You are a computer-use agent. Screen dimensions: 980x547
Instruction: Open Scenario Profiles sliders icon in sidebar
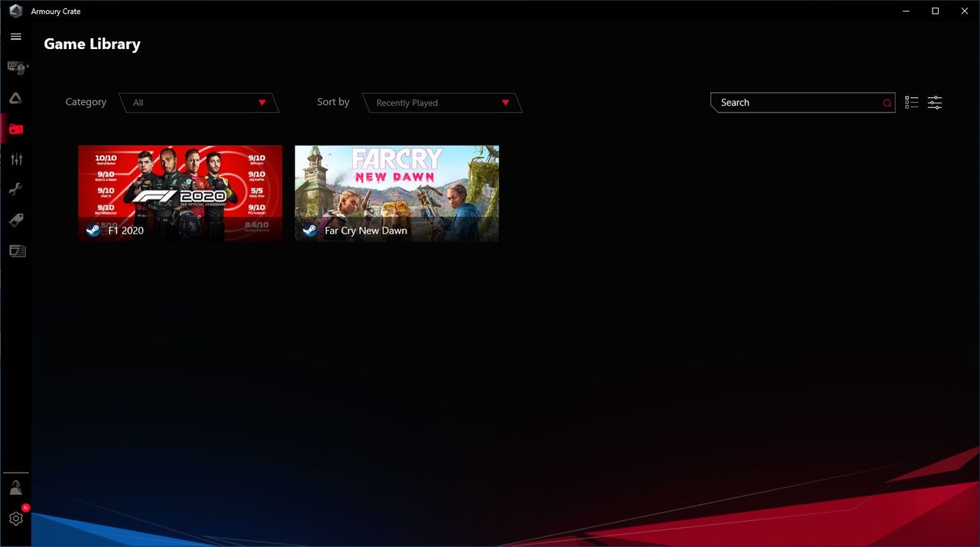(16, 159)
